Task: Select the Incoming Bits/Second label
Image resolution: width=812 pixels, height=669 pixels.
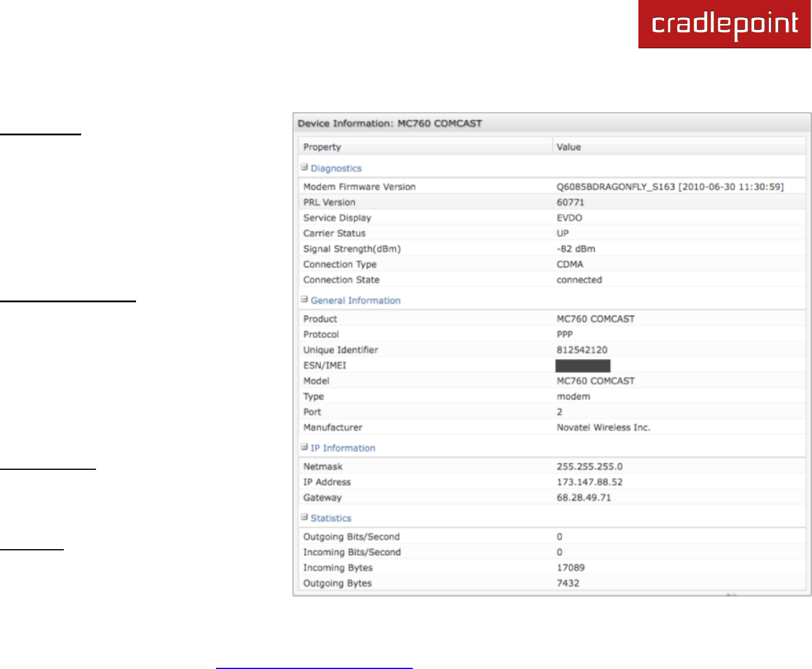Action: point(352,552)
